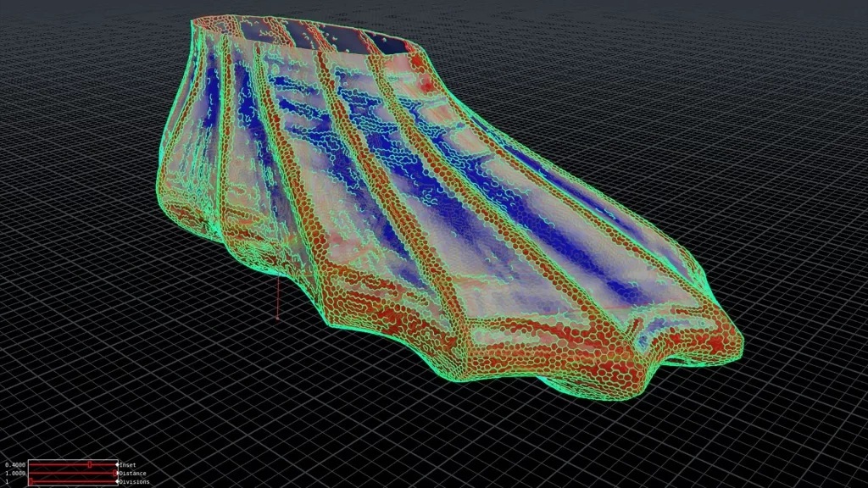
Task: Click the red dot at the handle's base
Action: [278, 319]
